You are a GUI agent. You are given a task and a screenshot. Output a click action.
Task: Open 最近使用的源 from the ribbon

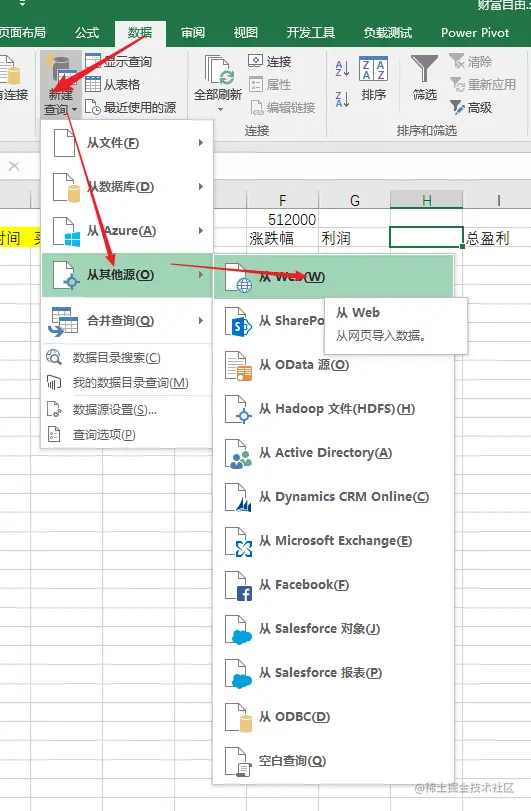click(130, 107)
